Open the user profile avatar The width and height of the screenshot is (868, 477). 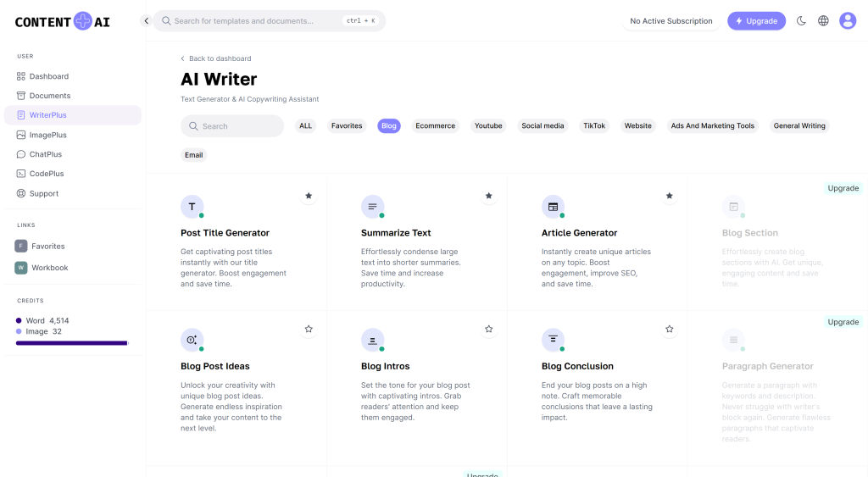tap(848, 21)
